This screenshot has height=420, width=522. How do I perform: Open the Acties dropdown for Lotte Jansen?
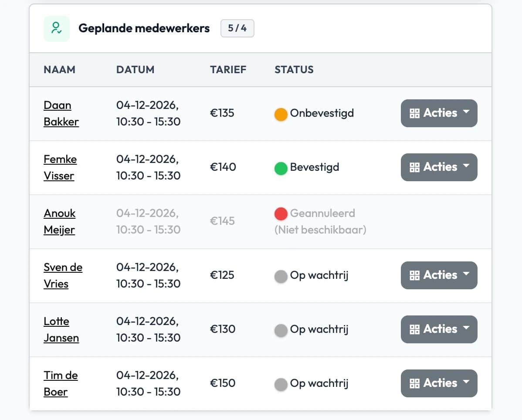pyautogui.click(x=439, y=329)
